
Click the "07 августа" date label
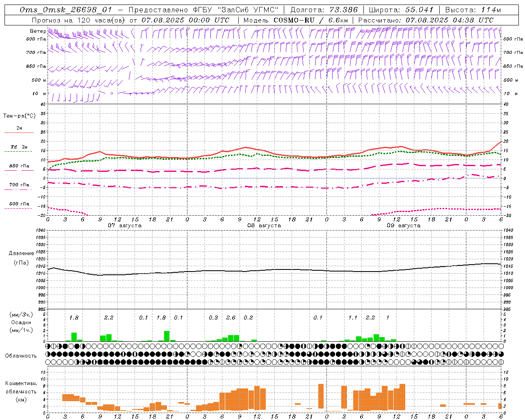pos(125,226)
